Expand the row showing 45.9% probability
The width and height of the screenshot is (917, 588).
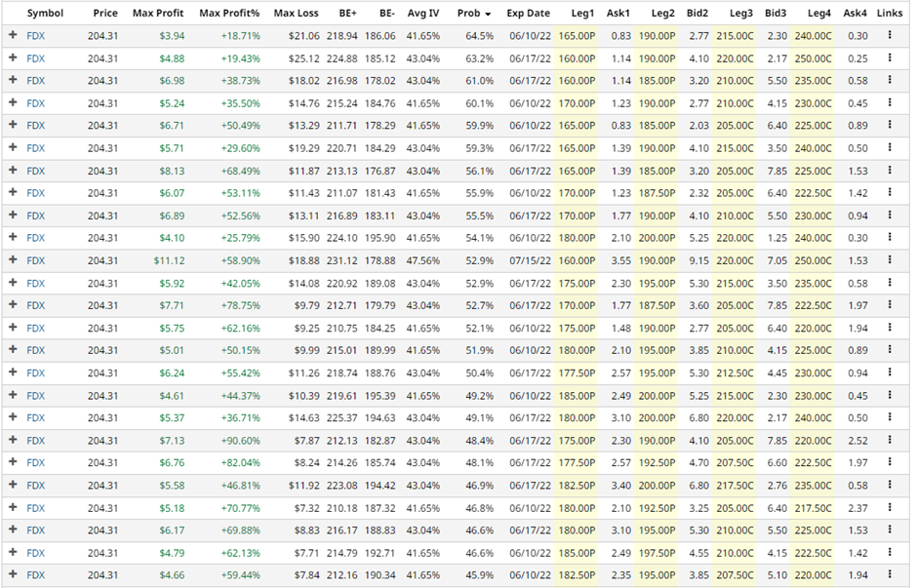(x=13, y=574)
